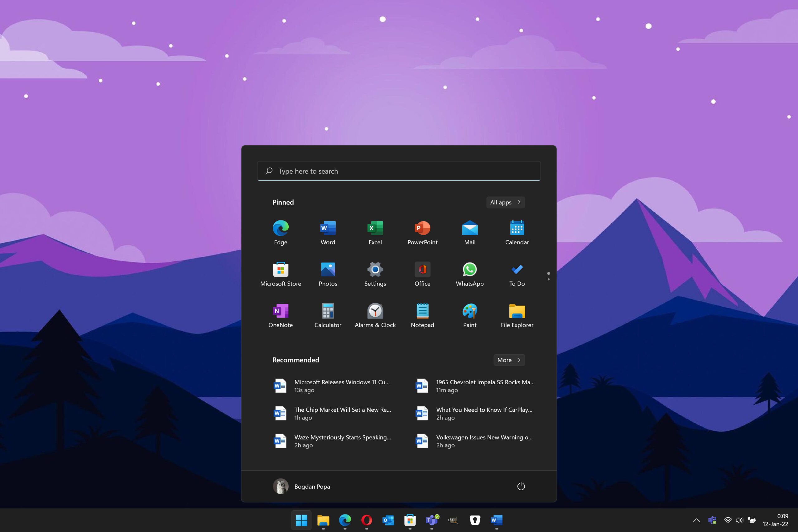Viewport: 798px width, 532px height.
Task: Launch Word from pinned apps
Action: [328, 232]
